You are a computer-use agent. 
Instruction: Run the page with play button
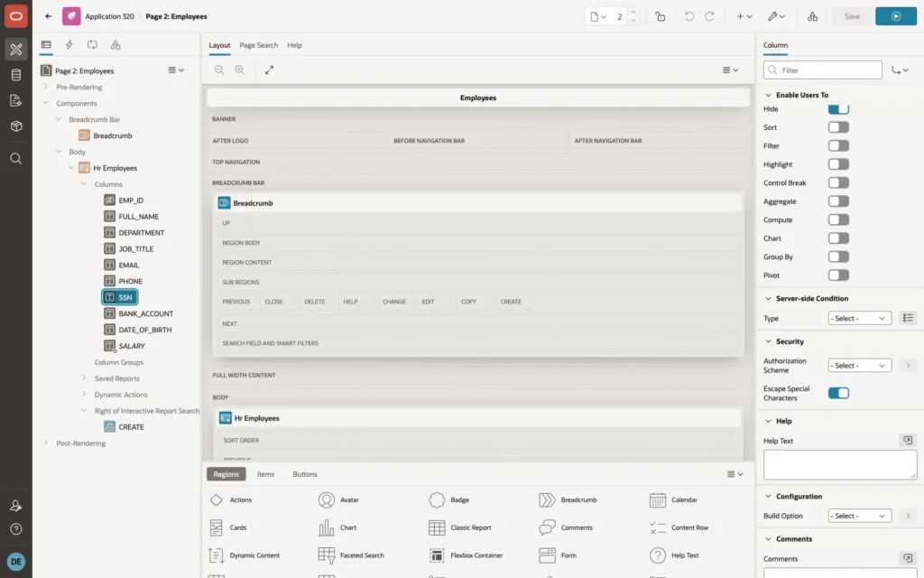click(x=896, y=16)
